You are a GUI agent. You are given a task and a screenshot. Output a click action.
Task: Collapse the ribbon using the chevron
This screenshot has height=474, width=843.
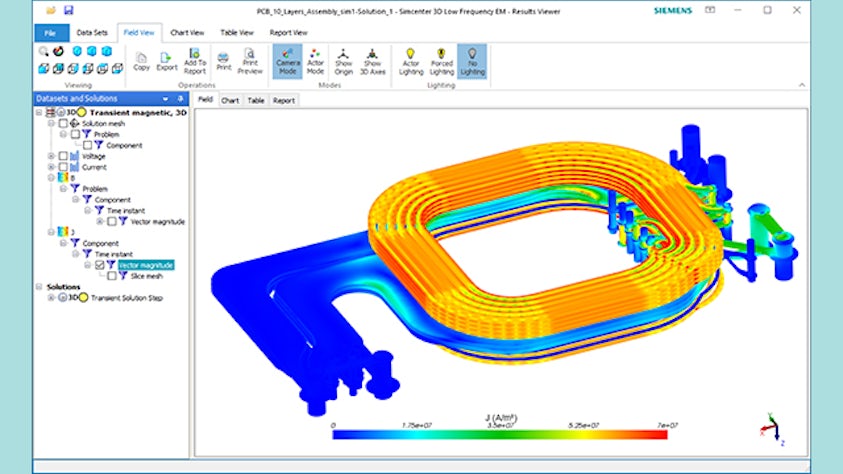pyautogui.click(x=802, y=85)
